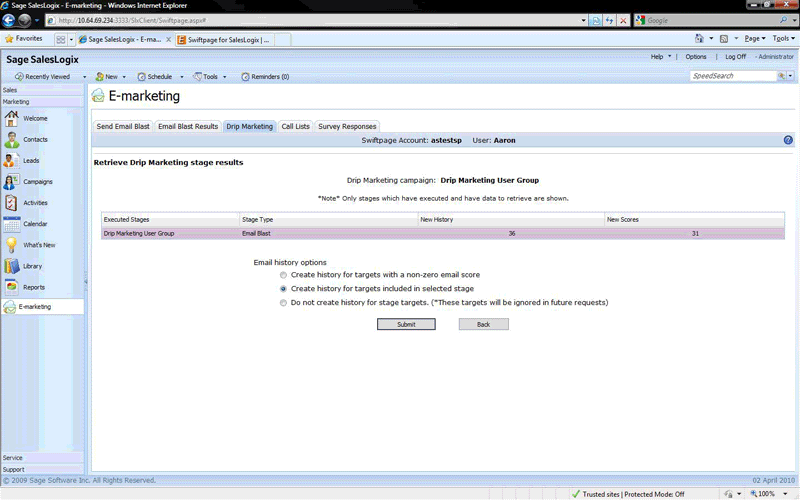Viewport: 800px width, 500px height.
Task: Click the SpeedSearch magnifier icon
Action: (781, 76)
